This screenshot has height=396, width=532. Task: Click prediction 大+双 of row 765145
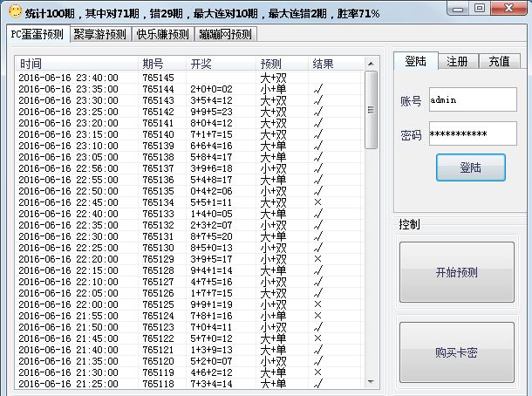click(274, 78)
